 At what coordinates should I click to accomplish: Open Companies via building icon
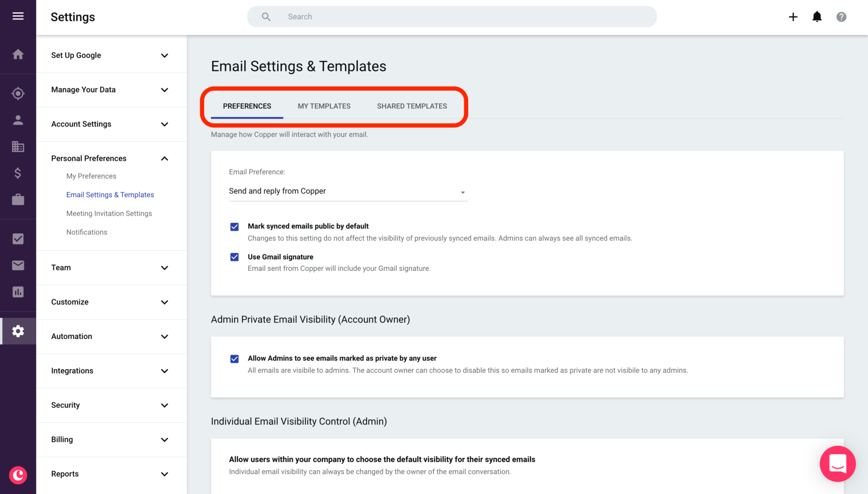coord(18,147)
